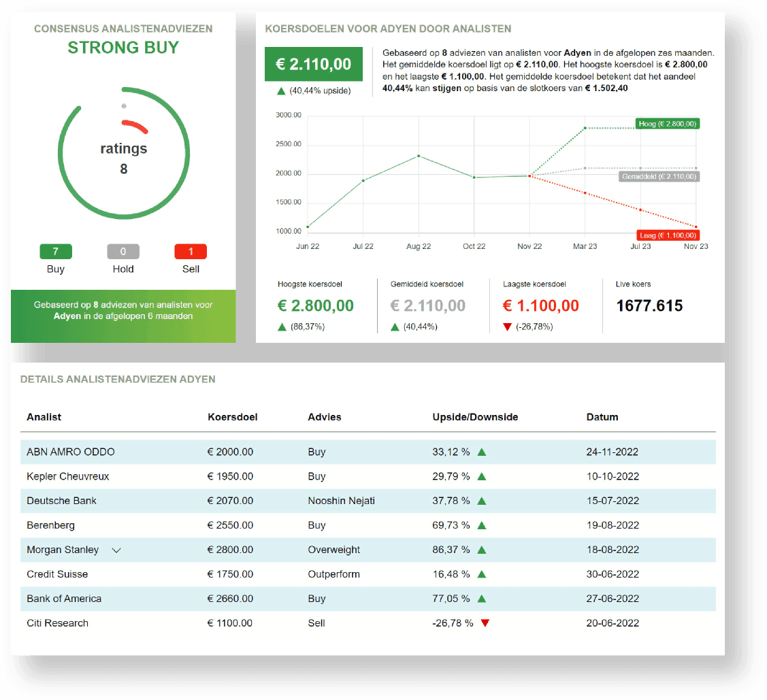Click the up arrow in Deutsche Bank row
Image resolution: width=767 pixels, height=700 pixels.
[x=482, y=501]
